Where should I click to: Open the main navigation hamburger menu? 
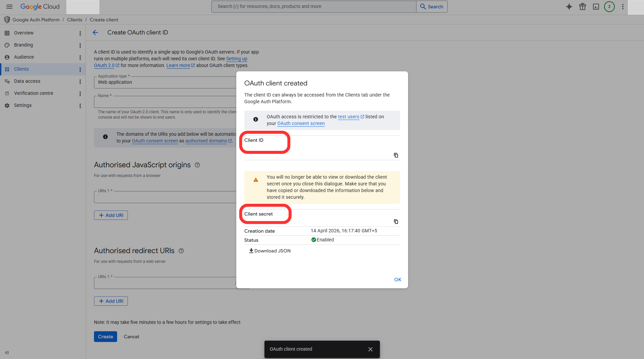pyautogui.click(x=9, y=7)
